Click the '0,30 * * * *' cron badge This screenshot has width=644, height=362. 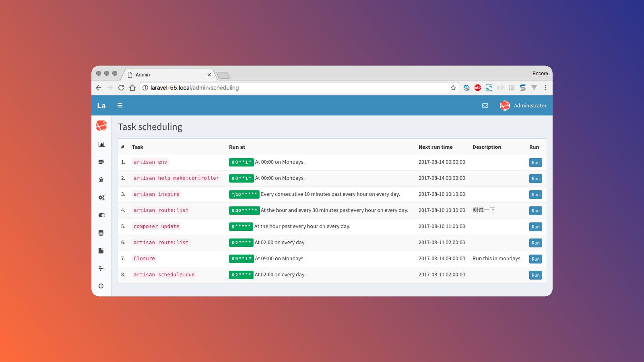(x=244, y=210)
